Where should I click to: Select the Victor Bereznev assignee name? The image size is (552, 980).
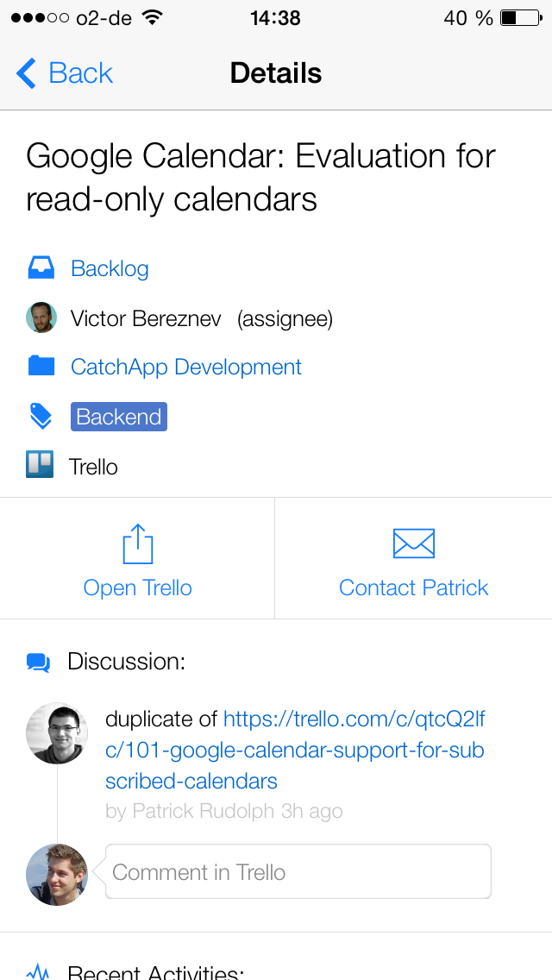point(146,318)
